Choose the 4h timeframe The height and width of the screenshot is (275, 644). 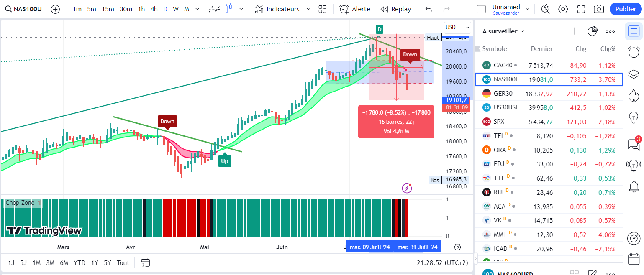pyautogui.click(x=154, y=9)
